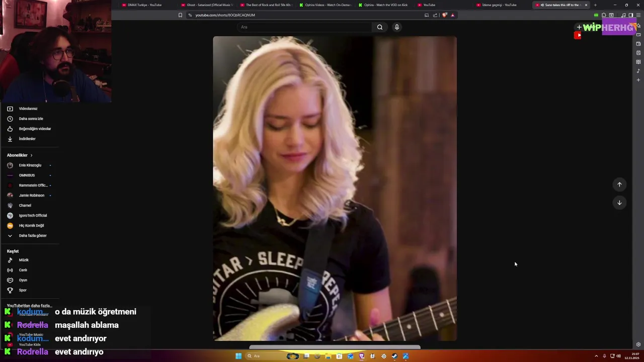Image resolution: width=644 pixels, height=362 pixels.
Task: Open sidebar settings gear at bottom right
Action: pyautogui.click(x=638, y=344)
